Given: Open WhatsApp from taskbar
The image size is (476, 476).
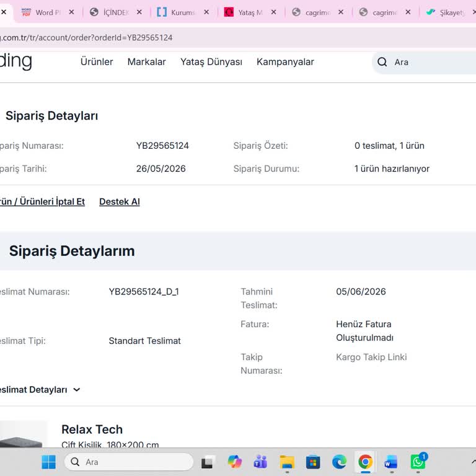Looking at the screenshot, I should click(x=418, y=462).
